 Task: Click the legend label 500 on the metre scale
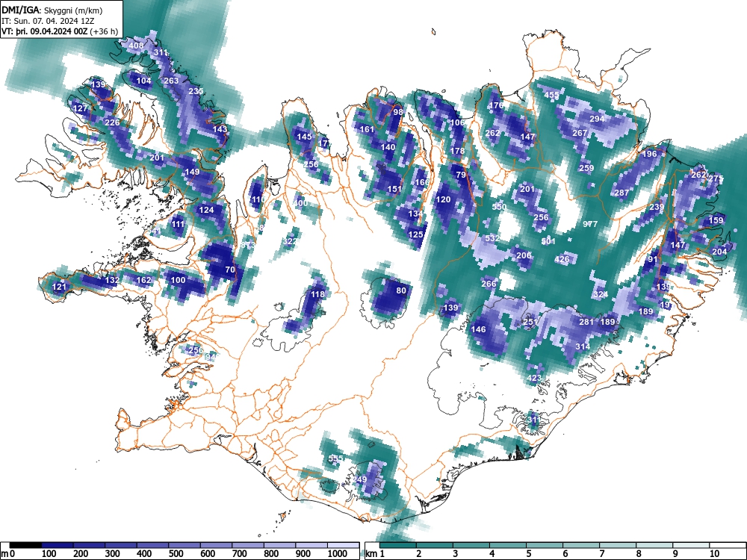[176, 554]
